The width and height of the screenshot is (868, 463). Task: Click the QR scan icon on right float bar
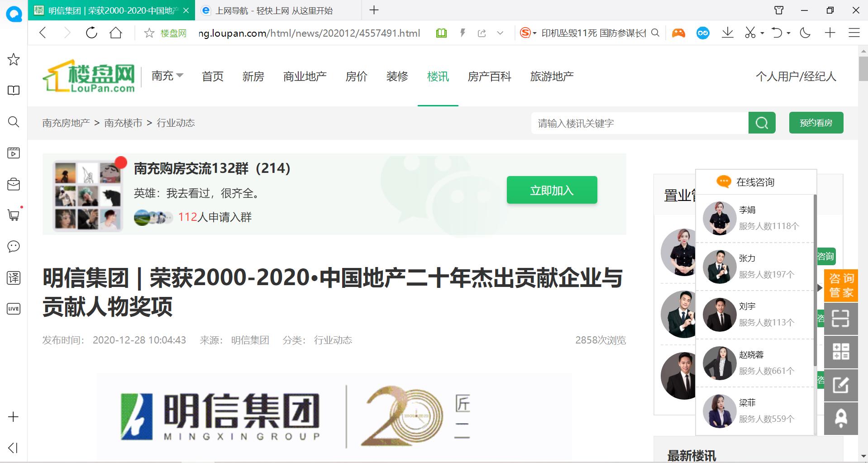(841, 319)
